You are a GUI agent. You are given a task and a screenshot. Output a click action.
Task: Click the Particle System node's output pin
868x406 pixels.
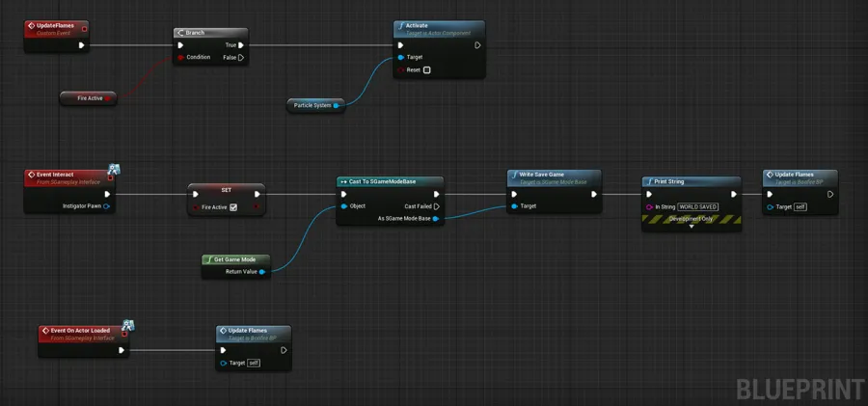tap(337, 105)
